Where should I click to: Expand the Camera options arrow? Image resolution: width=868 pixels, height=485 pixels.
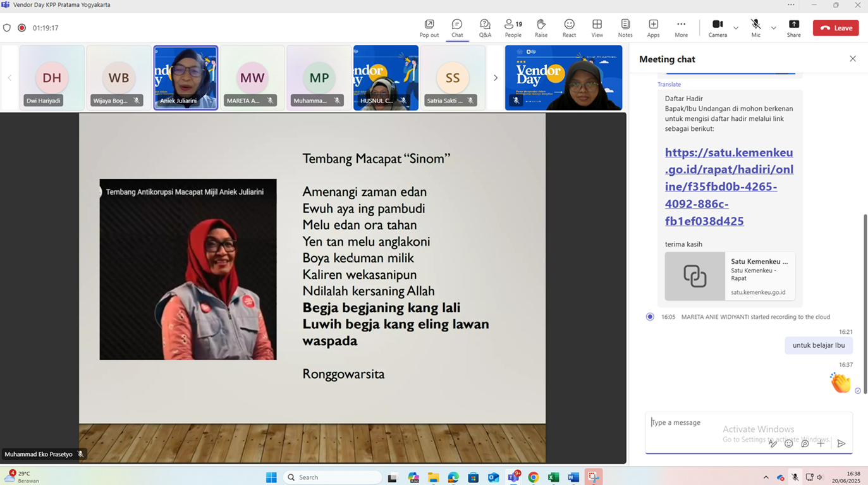point(736,28)
